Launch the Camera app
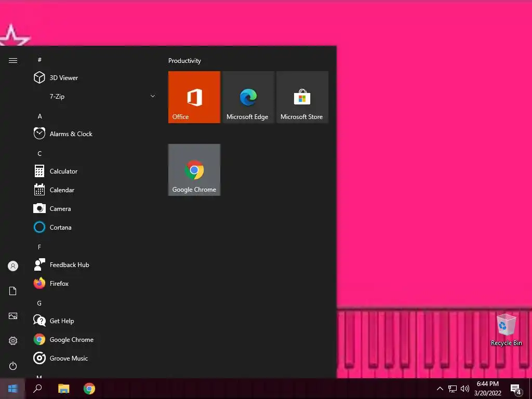The image size is (532, 399). pos(95,209)
